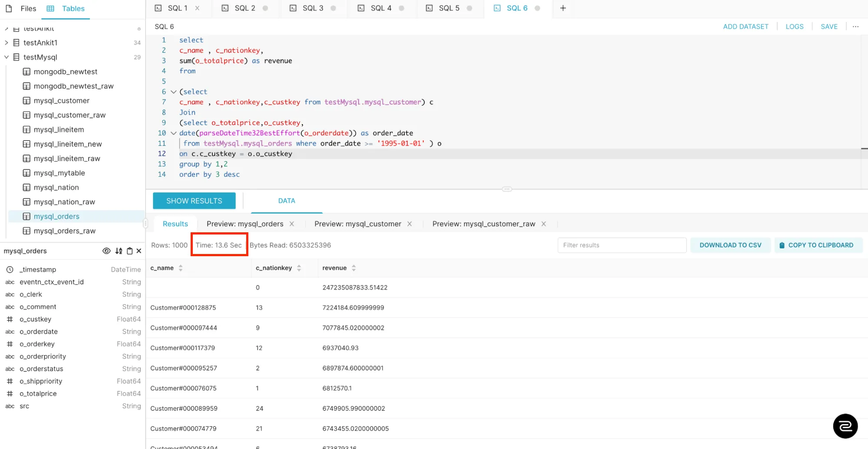This screenshot has width=868, height=449.
Task: Click the editor resize handle above results
Action: coord(507,189)
